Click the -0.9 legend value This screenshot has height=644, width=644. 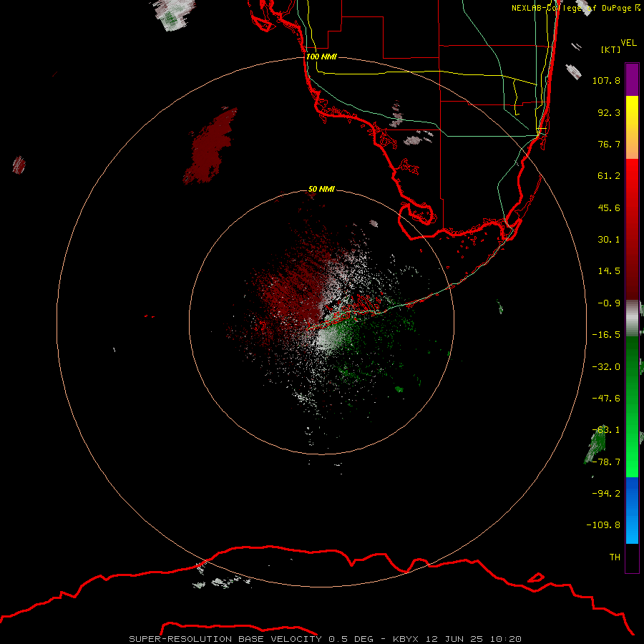(609, 303)
